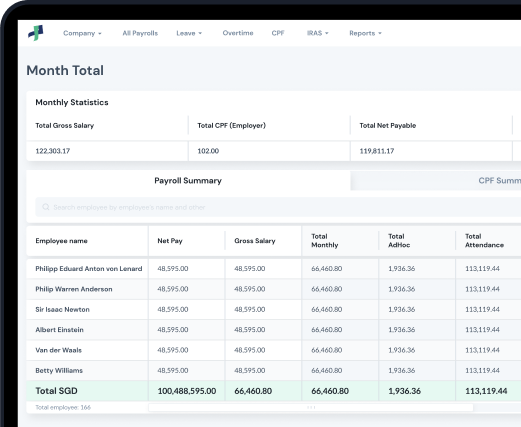Click the Net Pay column header
This screenshot has width=521, height=427.
[170, 241]
